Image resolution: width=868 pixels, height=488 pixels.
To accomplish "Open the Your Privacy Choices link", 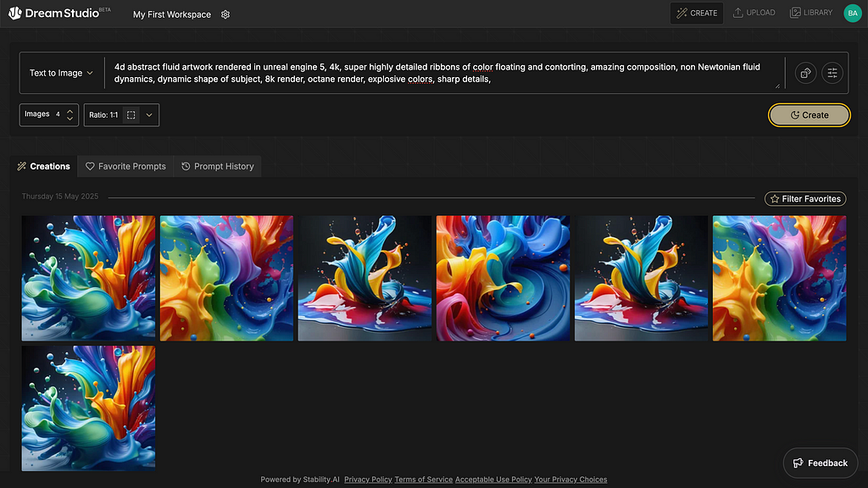I will [570, 480].
